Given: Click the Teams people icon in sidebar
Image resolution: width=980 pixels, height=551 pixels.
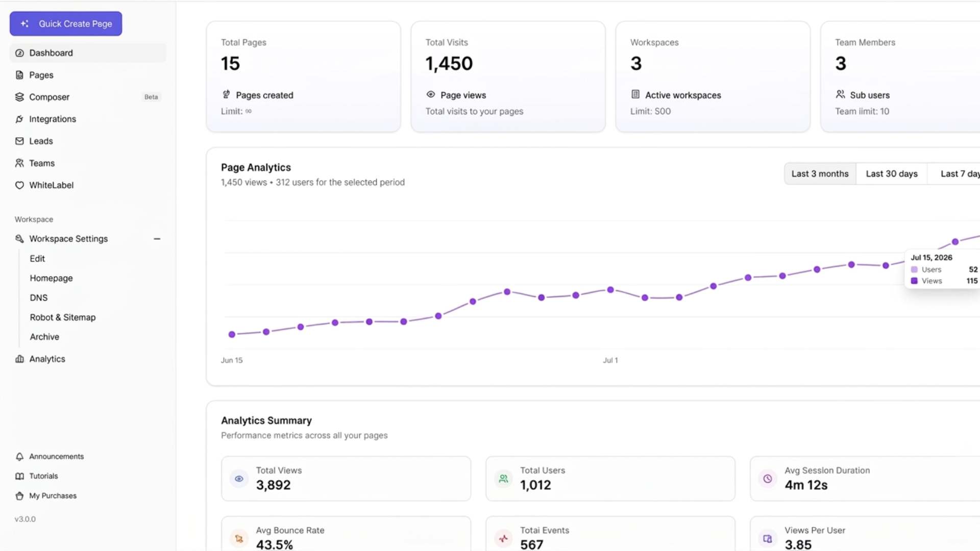Looking at the screenshot, I should coord(19,163).
